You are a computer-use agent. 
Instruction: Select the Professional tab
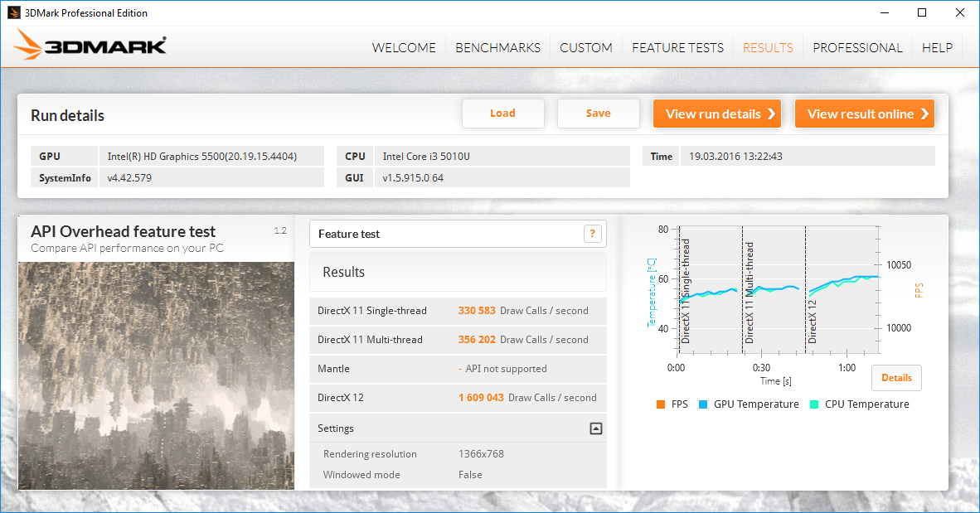click(x=856, y=47)
